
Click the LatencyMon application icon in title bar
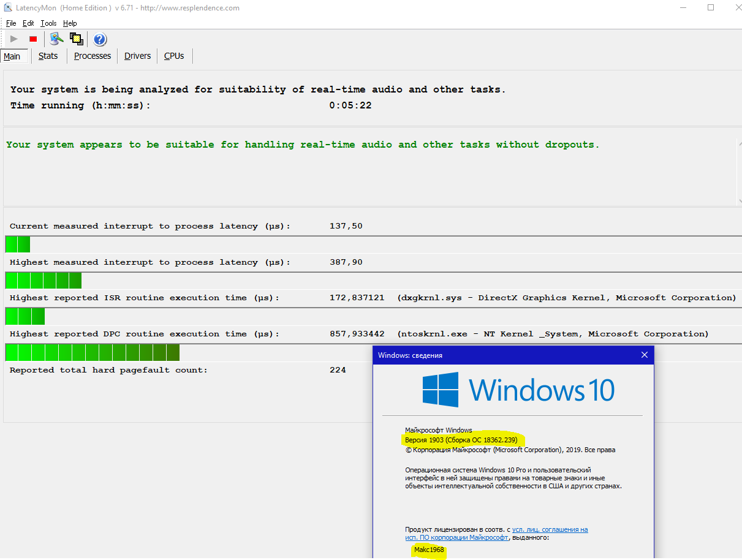[x=7, y=8]
